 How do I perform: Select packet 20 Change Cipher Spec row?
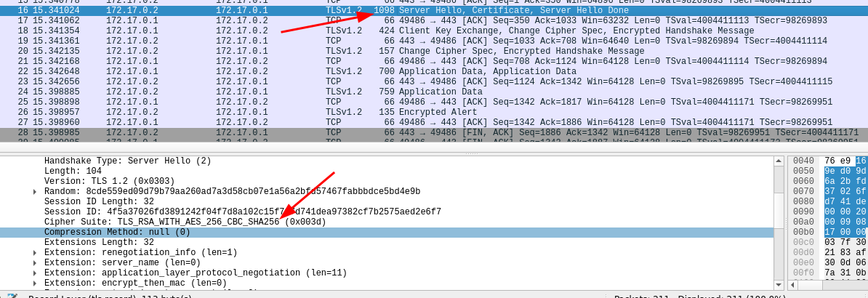(x=436, y=52)
